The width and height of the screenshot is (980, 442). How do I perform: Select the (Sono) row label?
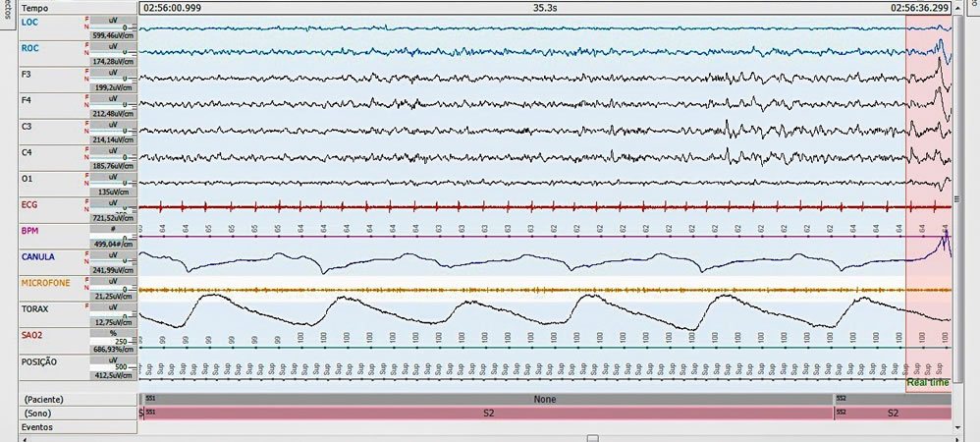[39, 414]
